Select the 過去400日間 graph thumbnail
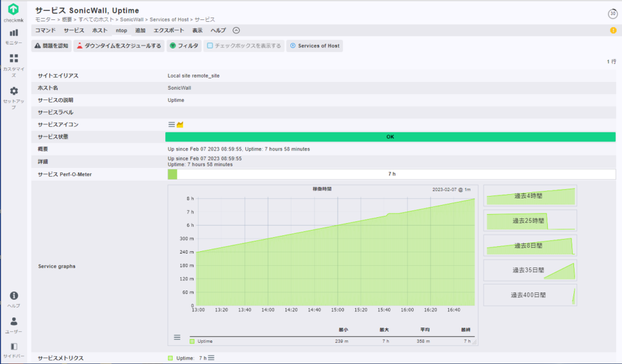The height and width of the screenshot is (364, 622). tap(530, 295)
